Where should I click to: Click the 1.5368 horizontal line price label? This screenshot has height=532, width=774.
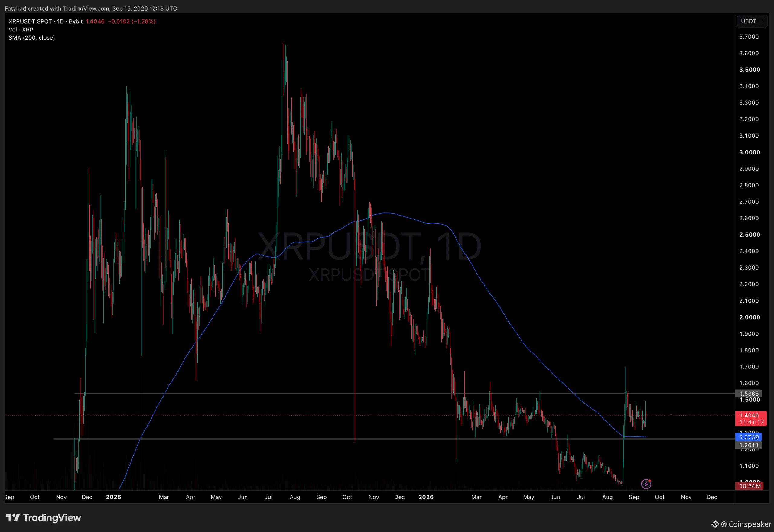pos(749,394)
